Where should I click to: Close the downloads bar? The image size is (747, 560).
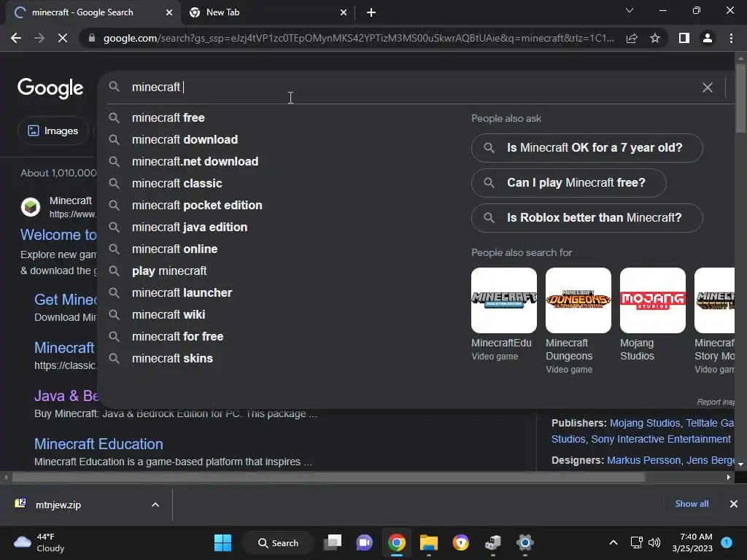click(734, 504)
